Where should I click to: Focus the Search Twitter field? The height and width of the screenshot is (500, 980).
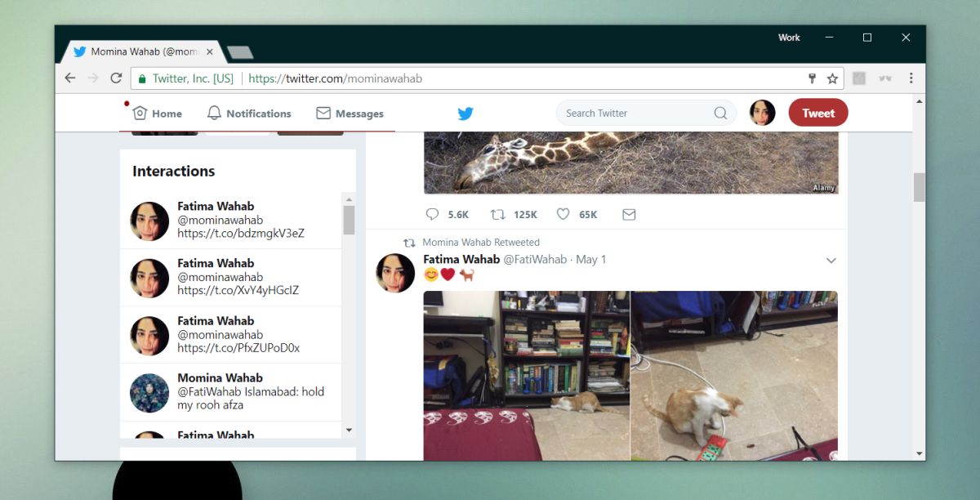coord(646,113)
